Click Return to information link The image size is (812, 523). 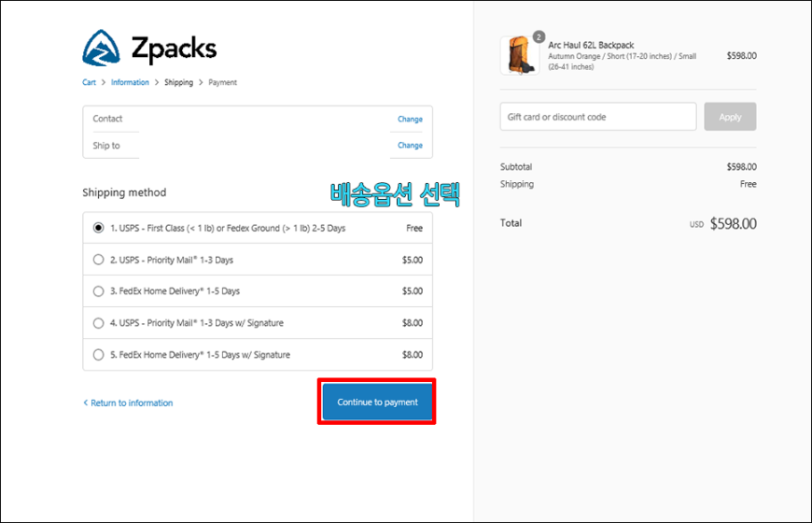click(128, 403)
